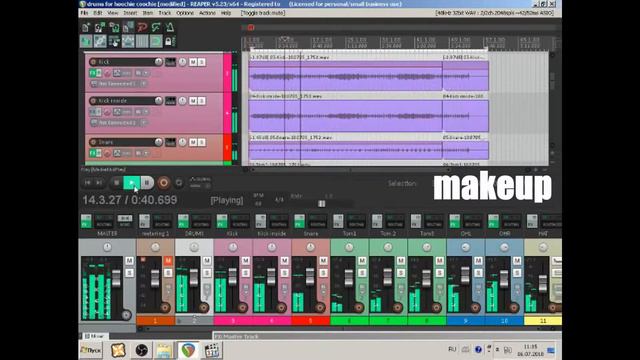The height and width of the screenshot is (360, 640).
Task: Click the Open Project toolbar icon
Action: pos(100,27)
